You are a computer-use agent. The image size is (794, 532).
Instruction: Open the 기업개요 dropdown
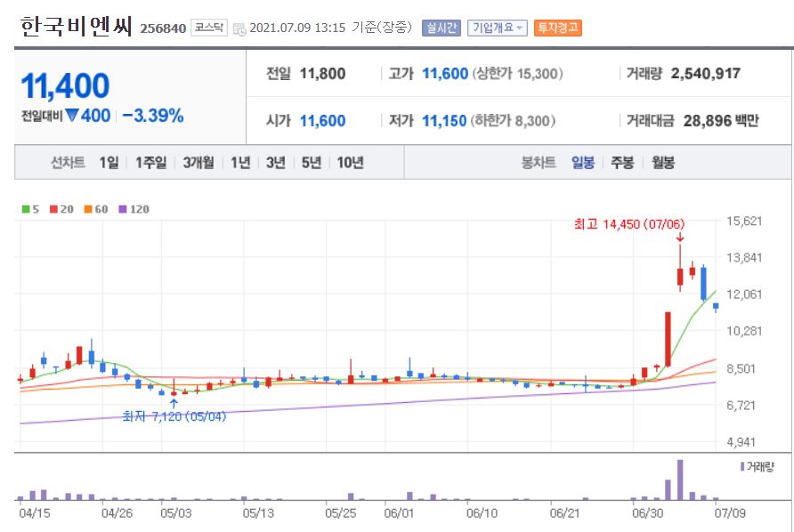tap(498, 28)
